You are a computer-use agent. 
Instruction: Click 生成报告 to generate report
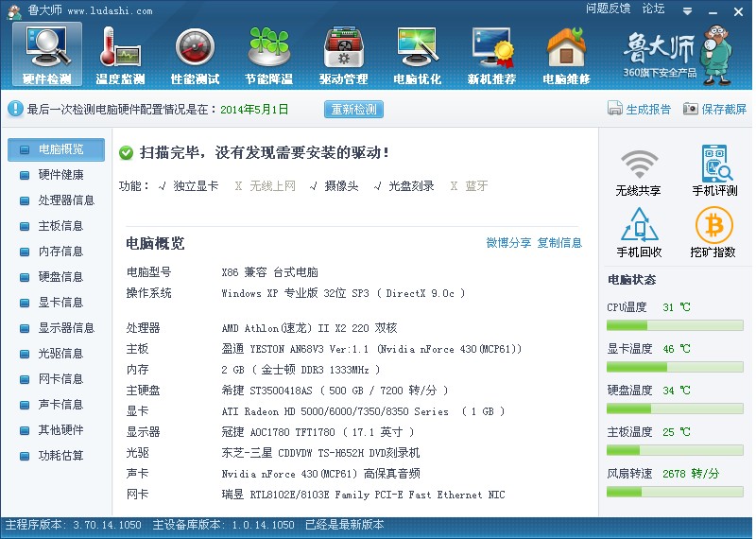click(640, 110)
